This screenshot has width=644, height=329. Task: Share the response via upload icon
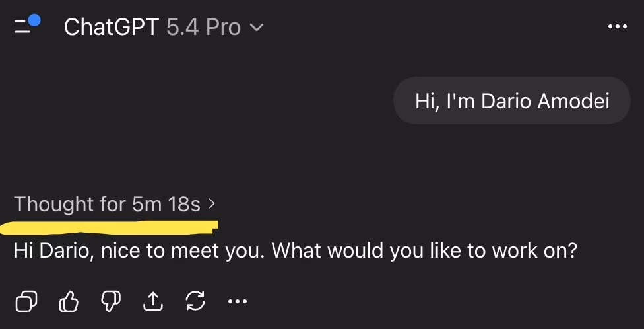pyautogui.click(x=152, y=302)
